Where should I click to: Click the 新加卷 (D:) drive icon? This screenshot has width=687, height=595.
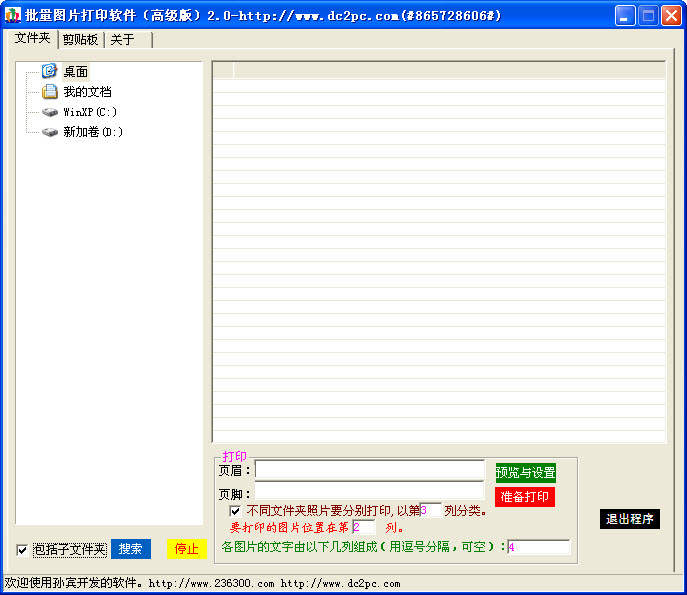(x=49, y=132)
